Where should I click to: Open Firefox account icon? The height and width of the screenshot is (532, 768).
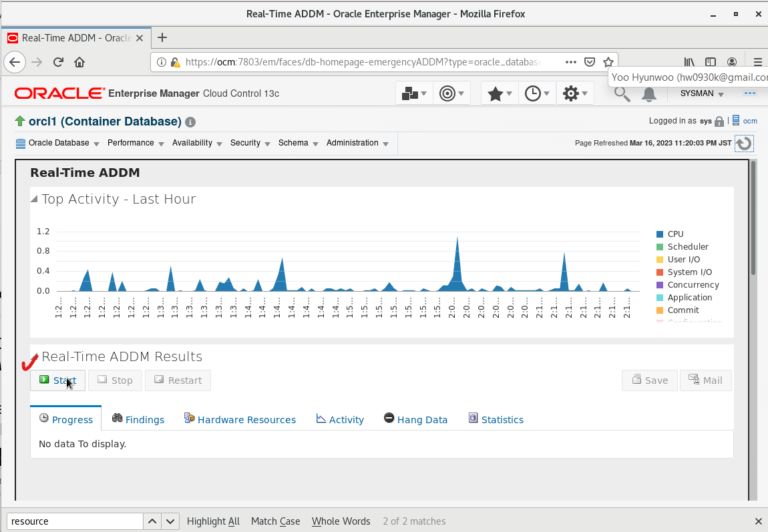[x=732, y=62]
